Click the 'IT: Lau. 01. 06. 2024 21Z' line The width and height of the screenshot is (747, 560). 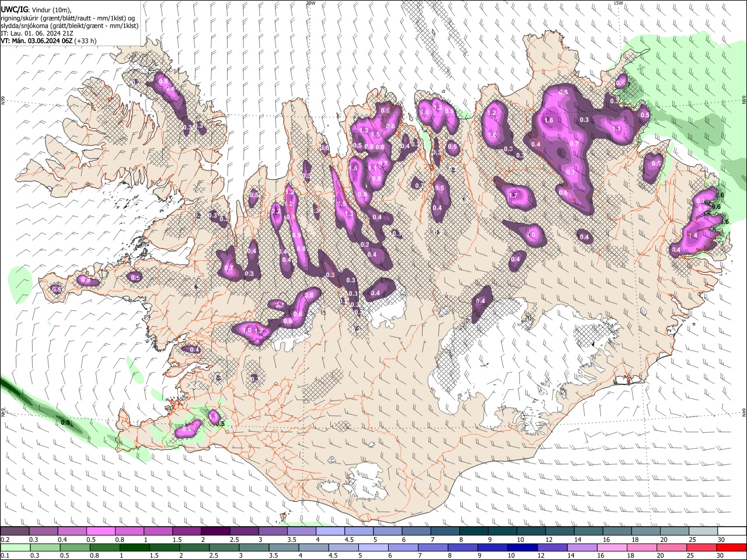[x=38, y=33]
